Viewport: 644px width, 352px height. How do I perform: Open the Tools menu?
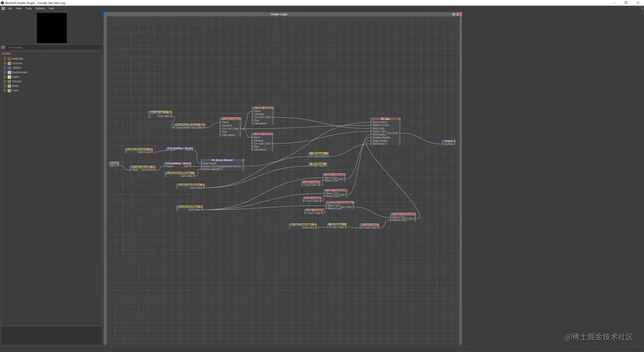pos(28,8)
